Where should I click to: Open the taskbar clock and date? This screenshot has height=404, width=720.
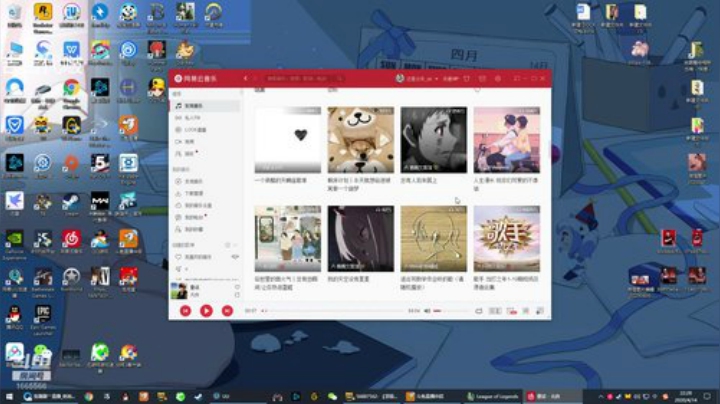686,396
